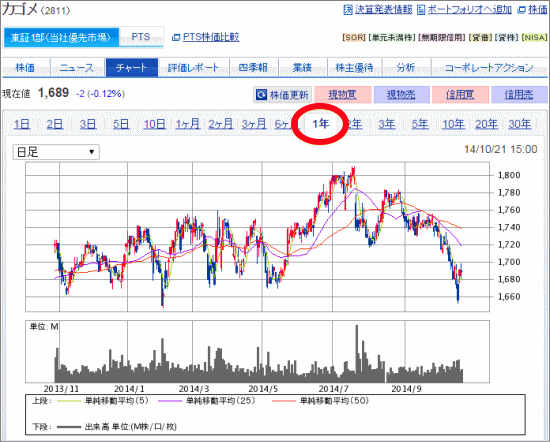Select the 5日 chart period
Image resolution: width=550 pixels, height=442 pixels.
click(x=121, y=124)
